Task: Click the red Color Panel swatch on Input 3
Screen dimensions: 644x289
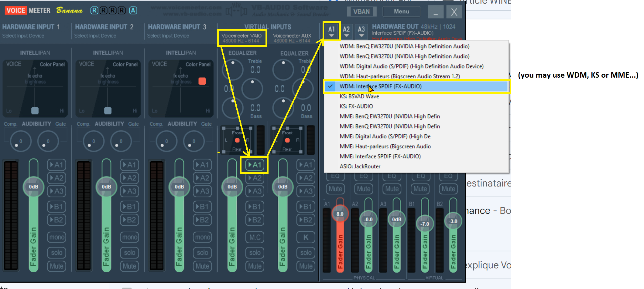Action: click(202, 81)
